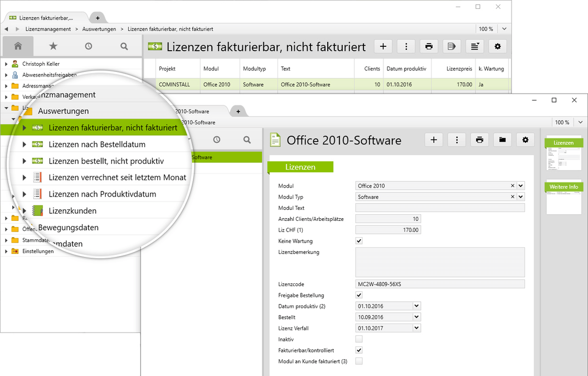Open the Modul Typ dropdown arrow
This screenshot has height=376, width=588.
[x=521, y=197]
